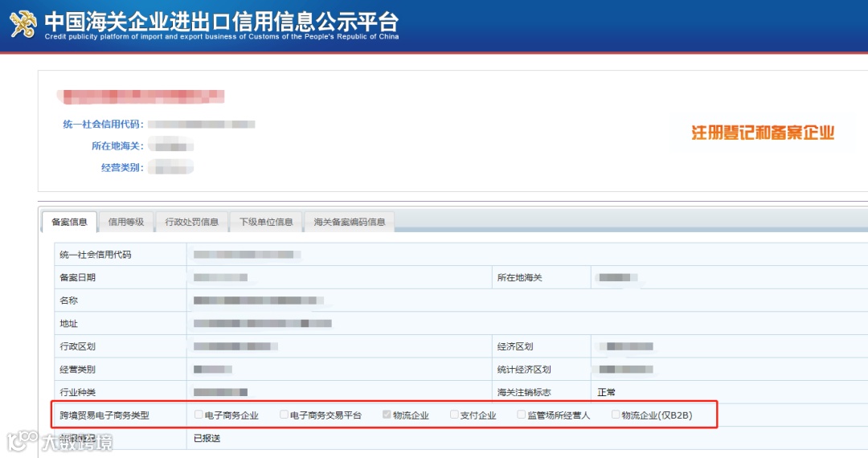The width and height of the screenshot is (868, 458).
Task: Click the 正常 status value
Action: (606, 392)
